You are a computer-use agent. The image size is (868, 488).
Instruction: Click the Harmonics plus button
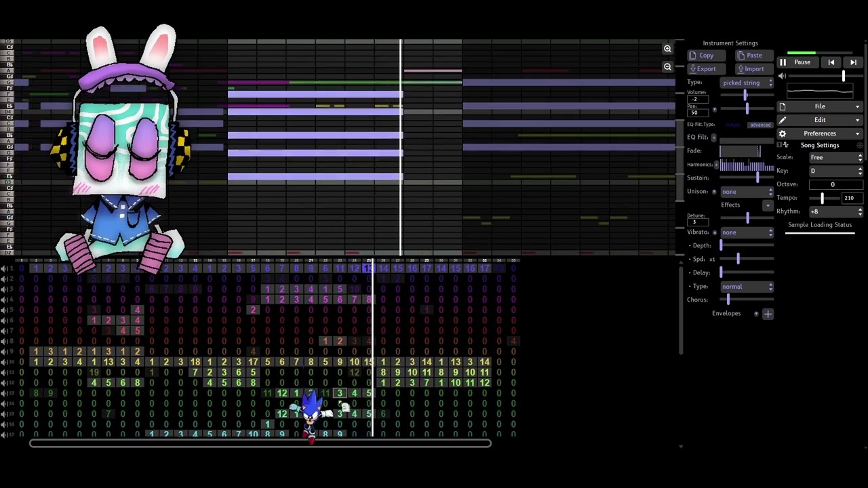717,165
